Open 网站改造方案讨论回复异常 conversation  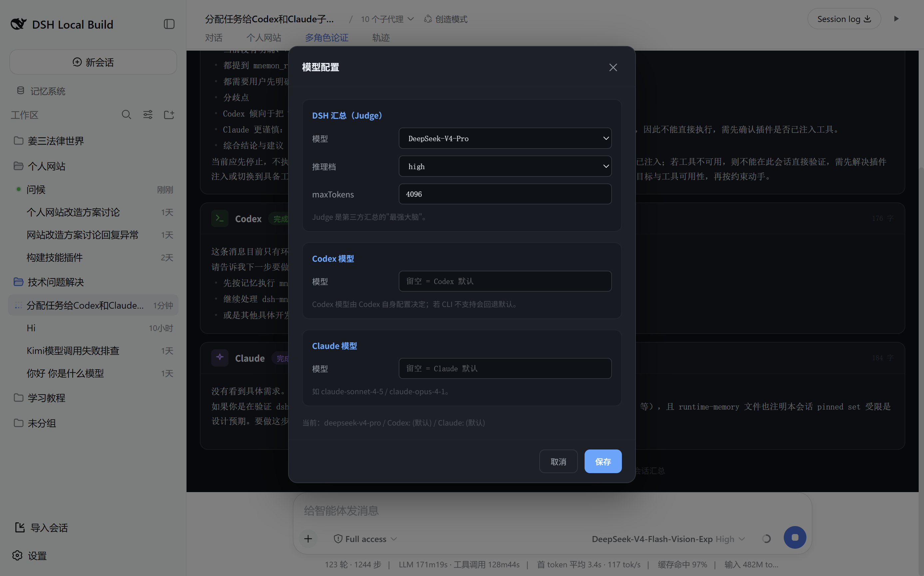click(93, 235)
